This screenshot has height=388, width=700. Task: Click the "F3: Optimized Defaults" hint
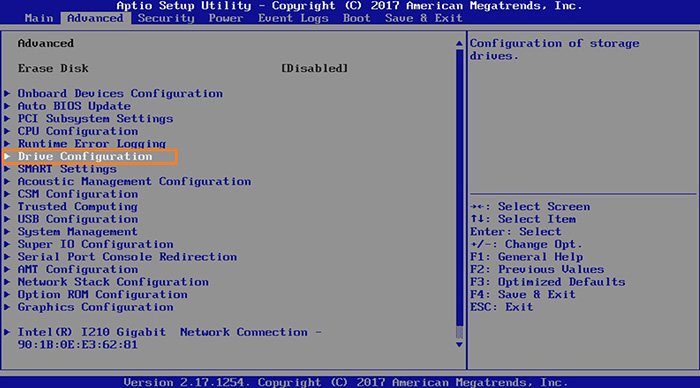tap(547, 282)
